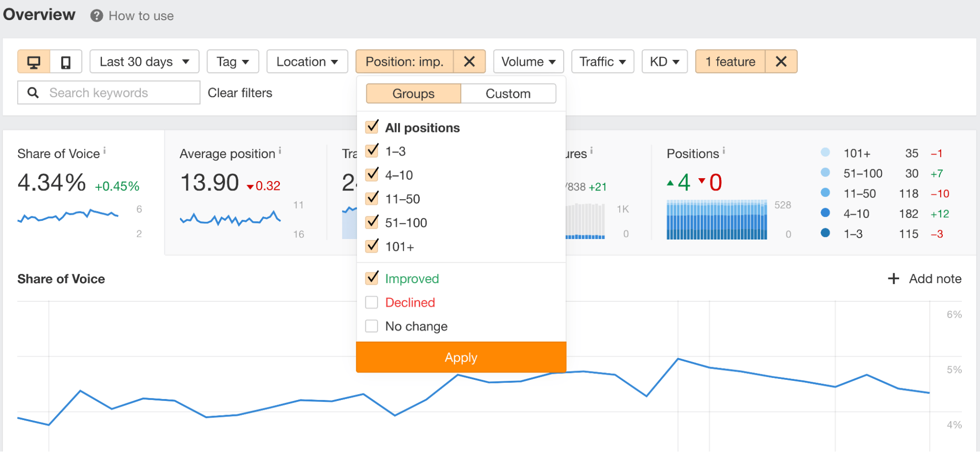This screenshot has width=980, height=452.
Task: Select the Groups tab
Action: pyautogui.click(x=413, y=94)
